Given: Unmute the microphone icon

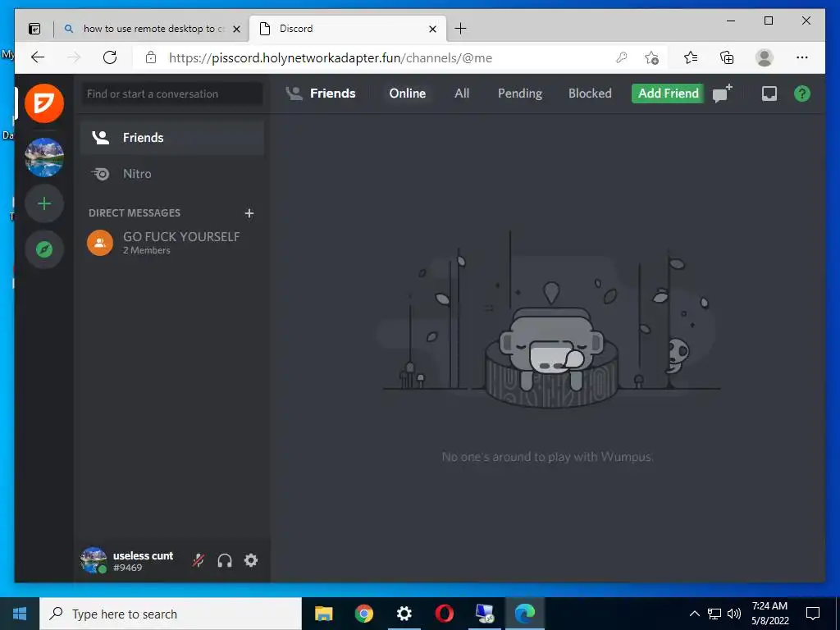Looking at the screenshot, I should [199, 560].
